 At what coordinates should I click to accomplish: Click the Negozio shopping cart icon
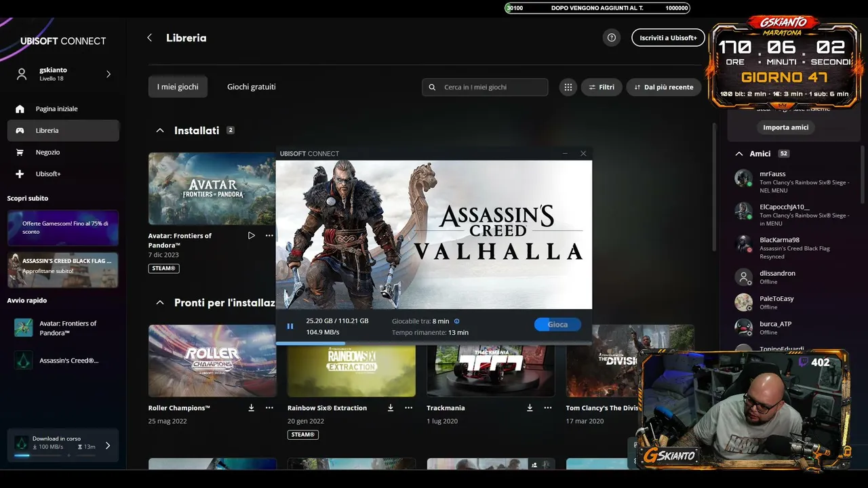(x=20, y=152)
